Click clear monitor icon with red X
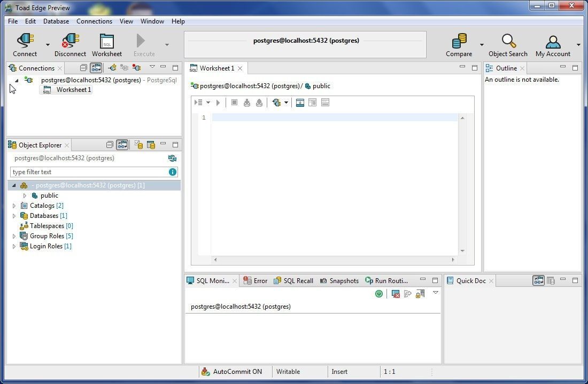 coord(396,294)
